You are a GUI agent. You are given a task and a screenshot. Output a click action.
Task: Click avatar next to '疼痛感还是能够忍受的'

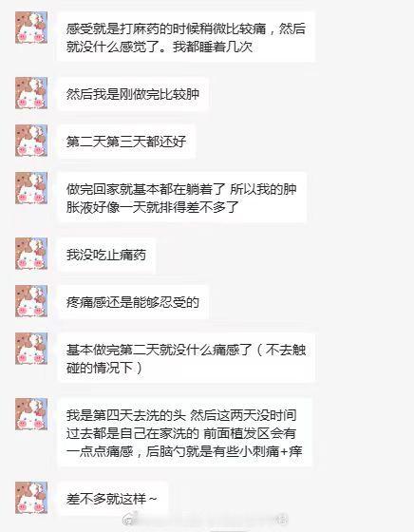pyautogui.click(x=31, y=301)
